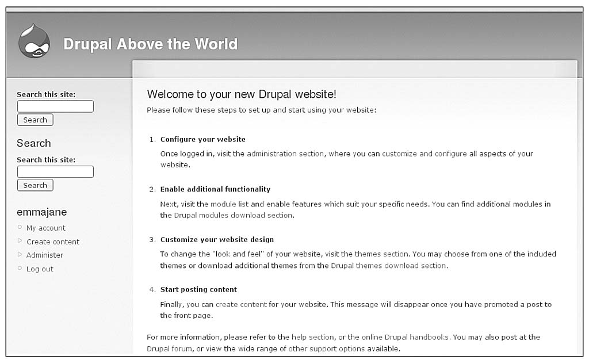The height and width of the screenshot is (364, 589).
Task: Open the module list link
Action: point(230,204)
